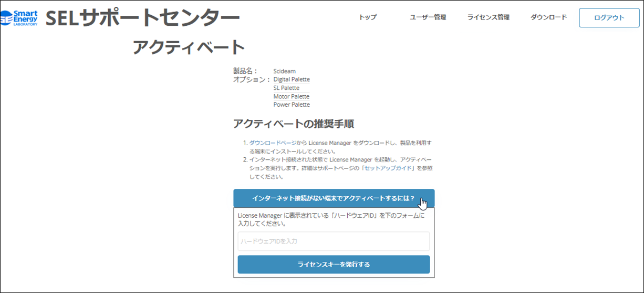Viewport: 644px width, 293px height.
Task: Select the Power Palette option text
Action: [292, 105]
